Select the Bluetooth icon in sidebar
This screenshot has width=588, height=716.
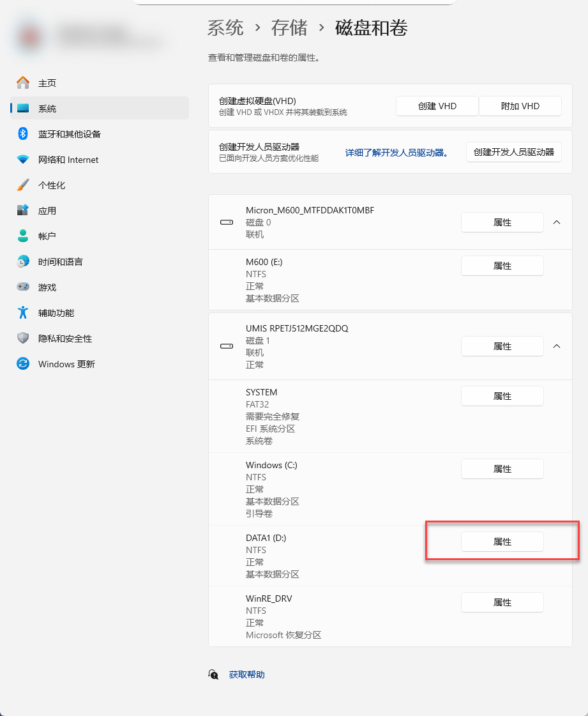coord(23,134)
